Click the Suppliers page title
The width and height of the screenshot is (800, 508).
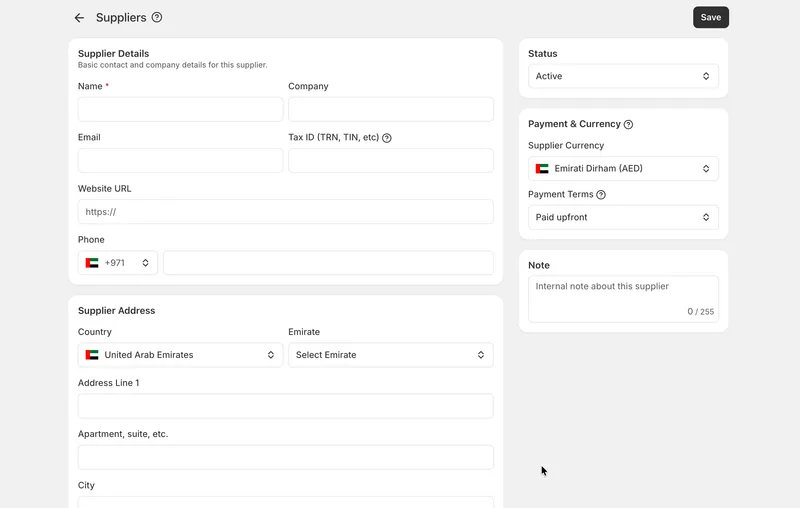tap(121, 18)
